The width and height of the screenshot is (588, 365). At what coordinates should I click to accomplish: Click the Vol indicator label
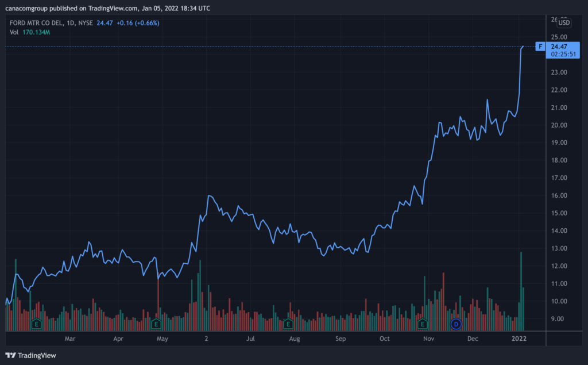(14, 32)
